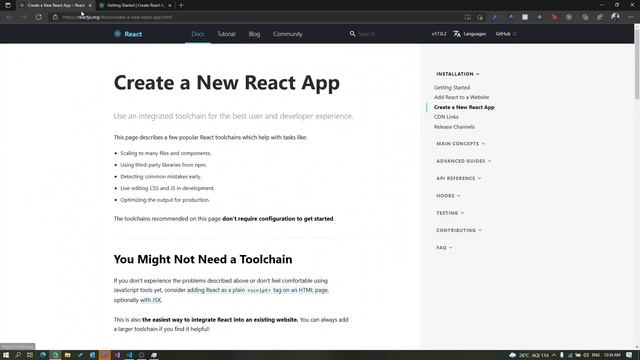Open taskbar search magnifier
Screen dimensions: 640x360
click(x=18, y=355)
